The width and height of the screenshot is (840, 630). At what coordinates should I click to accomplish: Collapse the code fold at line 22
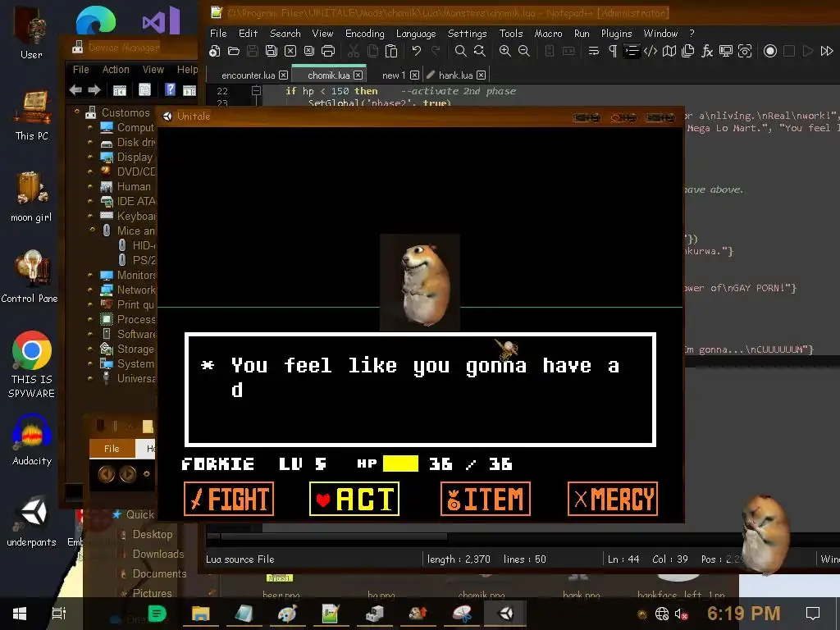click(x=257, y=90)
